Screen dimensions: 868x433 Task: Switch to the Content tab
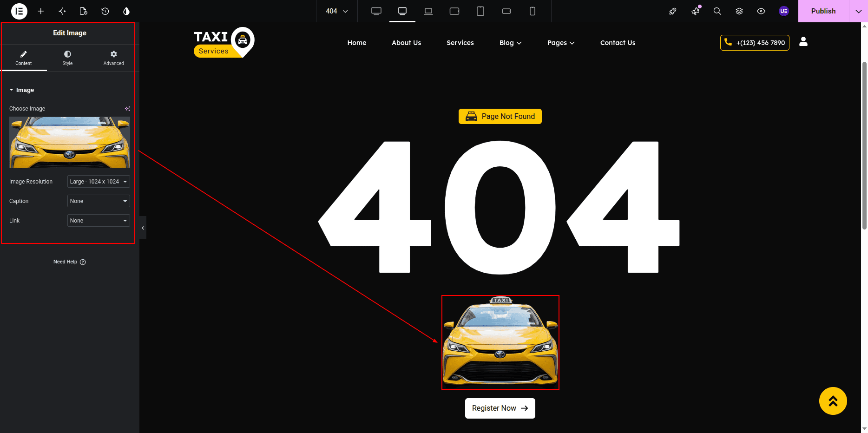point(24,58)
